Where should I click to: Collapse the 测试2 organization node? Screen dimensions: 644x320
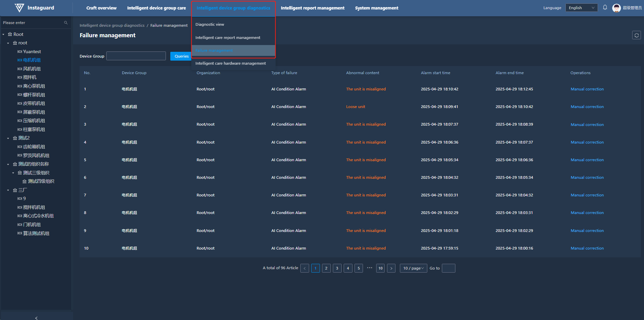(x=8, y=138)
